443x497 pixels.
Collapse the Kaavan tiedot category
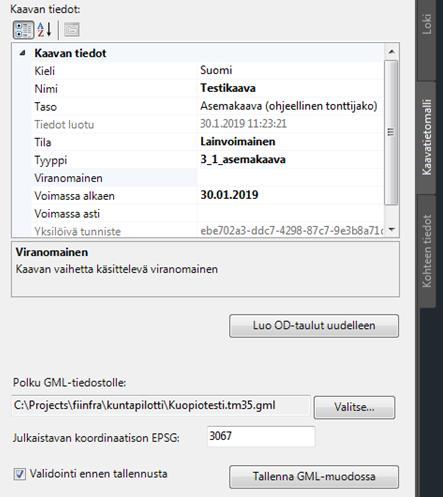tap(22, 53)
